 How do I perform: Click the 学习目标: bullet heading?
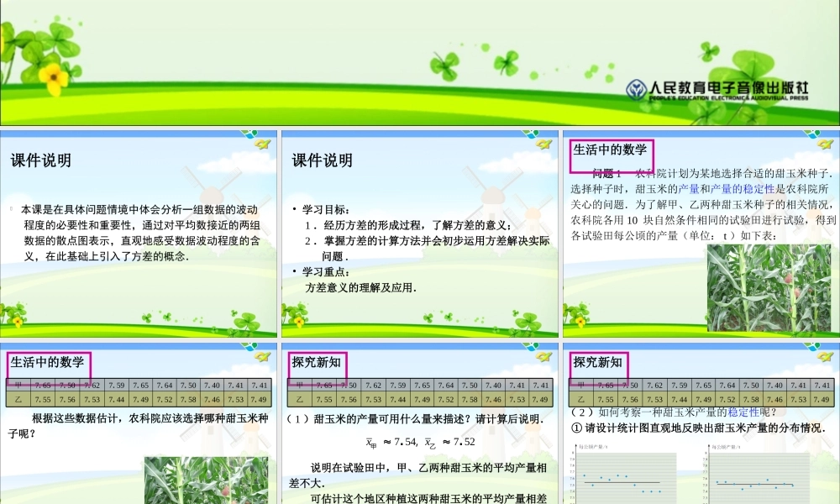(326, 209)
